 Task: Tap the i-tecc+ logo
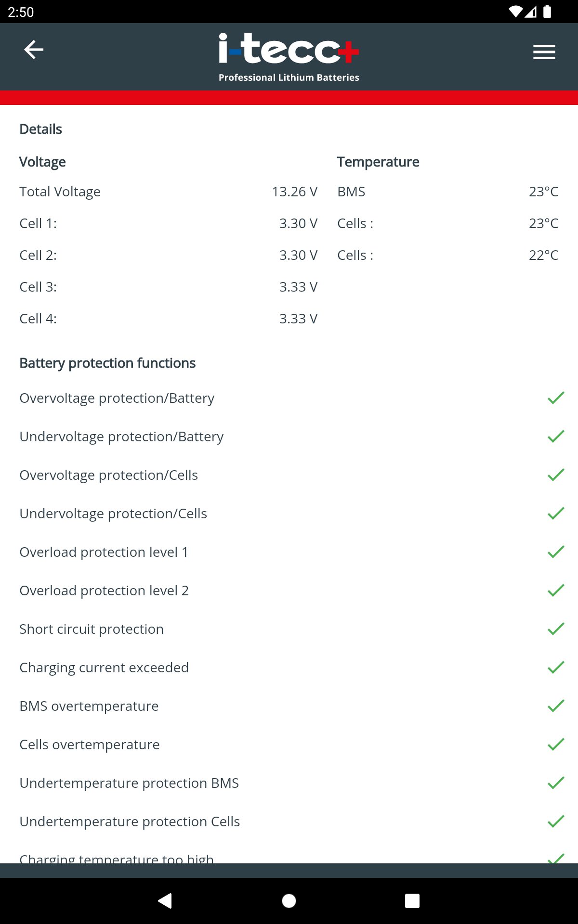coord(289,56)
